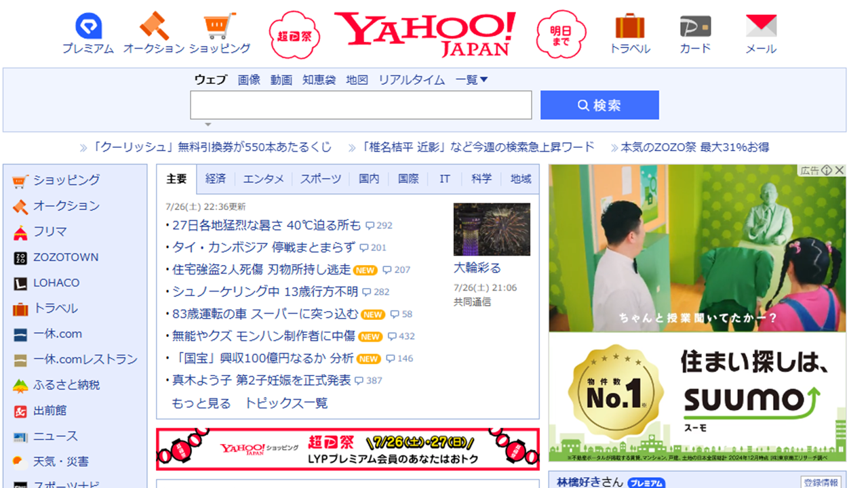Viewport: 868px width, 488px height.
Task: Open headline 住宅強盗2人死傷 刃物所持し逃走
Action: point(261,269)
